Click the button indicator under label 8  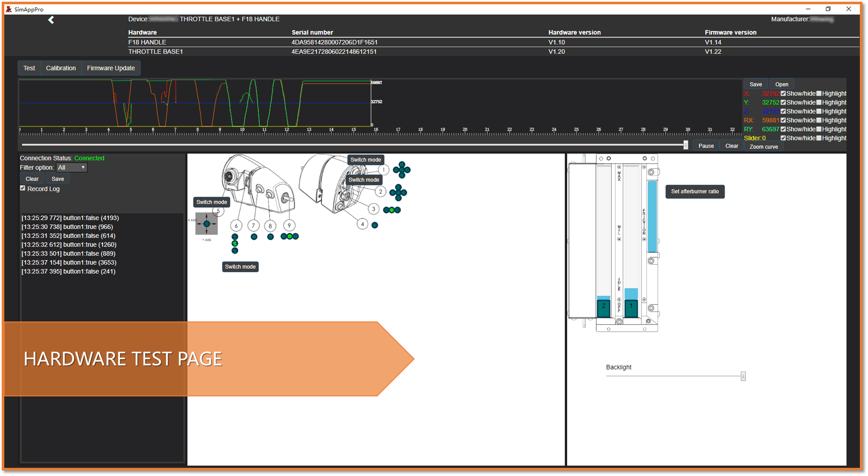click(270, 237)
